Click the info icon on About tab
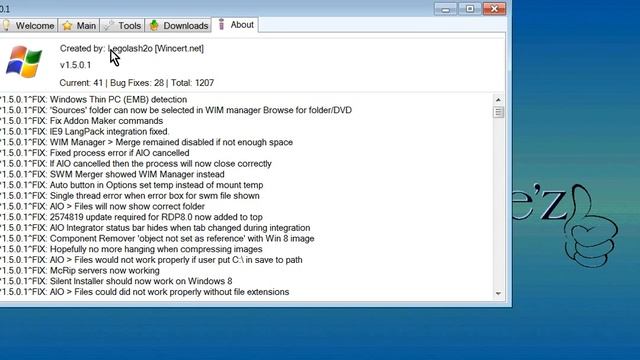This screenshot has height=360, width=640. point(221,24)
